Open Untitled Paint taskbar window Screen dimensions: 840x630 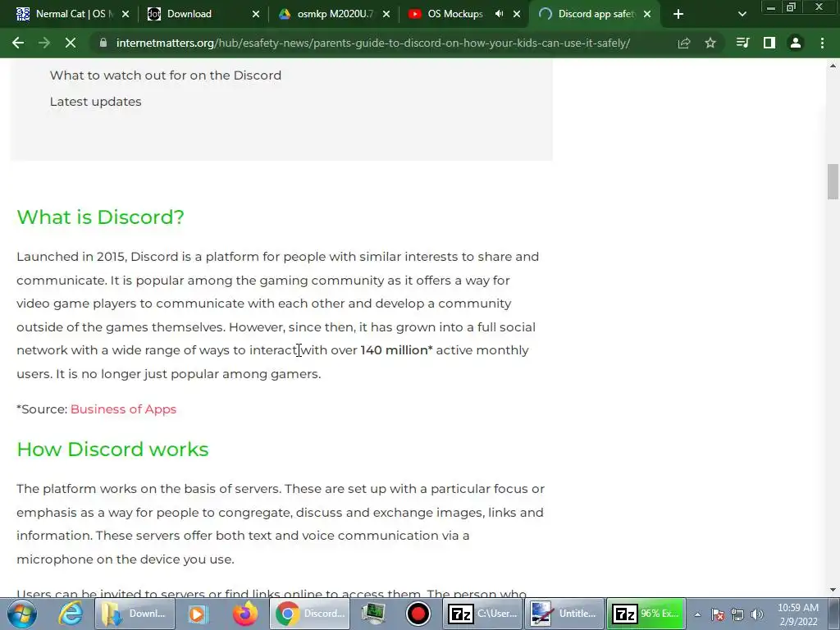point(564,614)
